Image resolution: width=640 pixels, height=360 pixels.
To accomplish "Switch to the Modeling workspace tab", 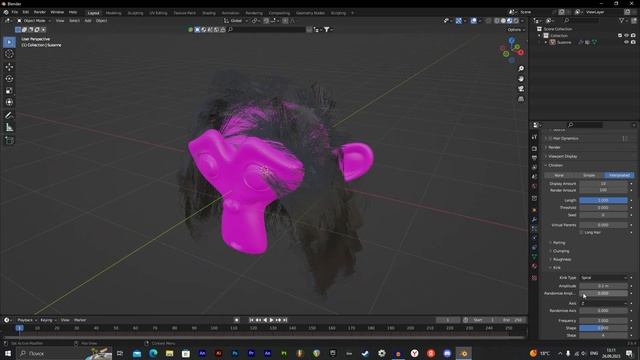I will [x=113, y=13].
